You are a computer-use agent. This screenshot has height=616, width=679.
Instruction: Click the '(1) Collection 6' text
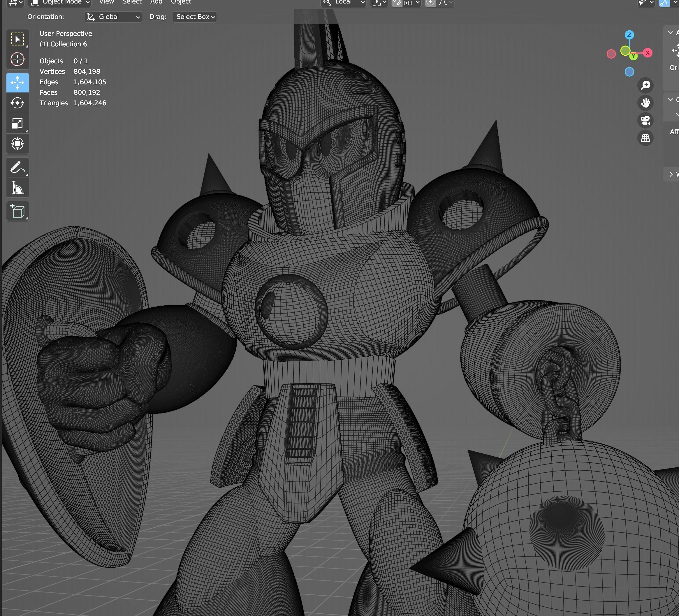click(63, 44)
